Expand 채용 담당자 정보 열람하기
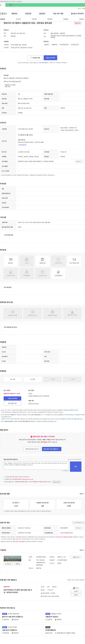 coord(52,449)
